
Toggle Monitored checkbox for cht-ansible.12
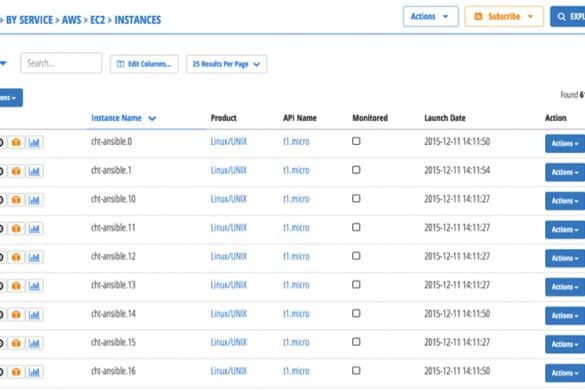(356, 256)
